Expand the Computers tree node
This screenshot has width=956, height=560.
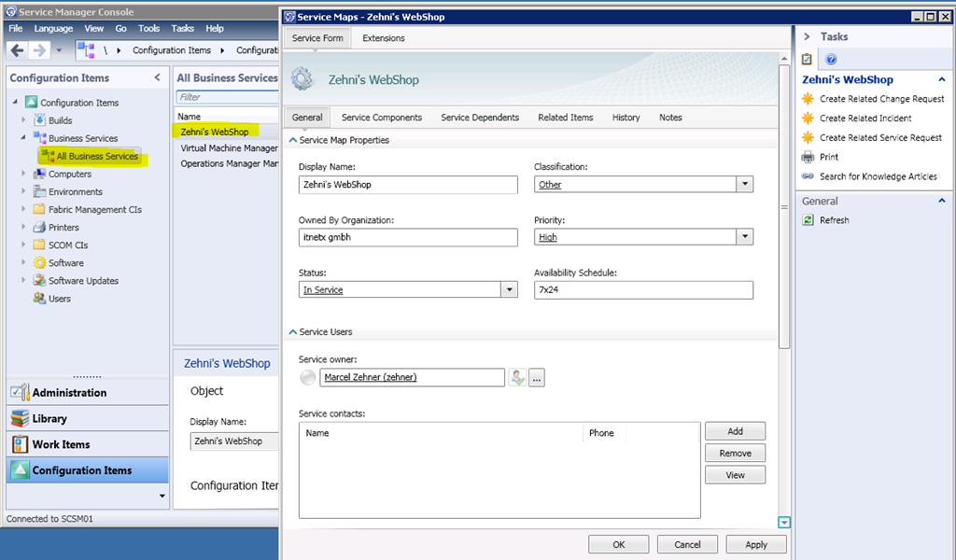pyautogui.click(x=24, y=175)
